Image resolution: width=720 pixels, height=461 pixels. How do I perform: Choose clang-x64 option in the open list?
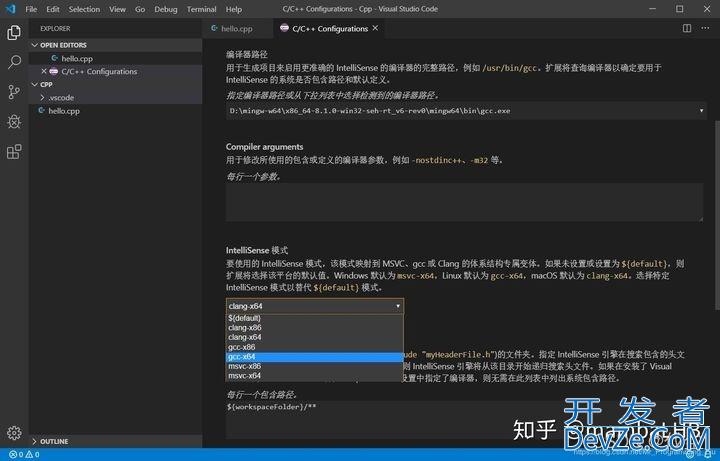tap(315, 337)
